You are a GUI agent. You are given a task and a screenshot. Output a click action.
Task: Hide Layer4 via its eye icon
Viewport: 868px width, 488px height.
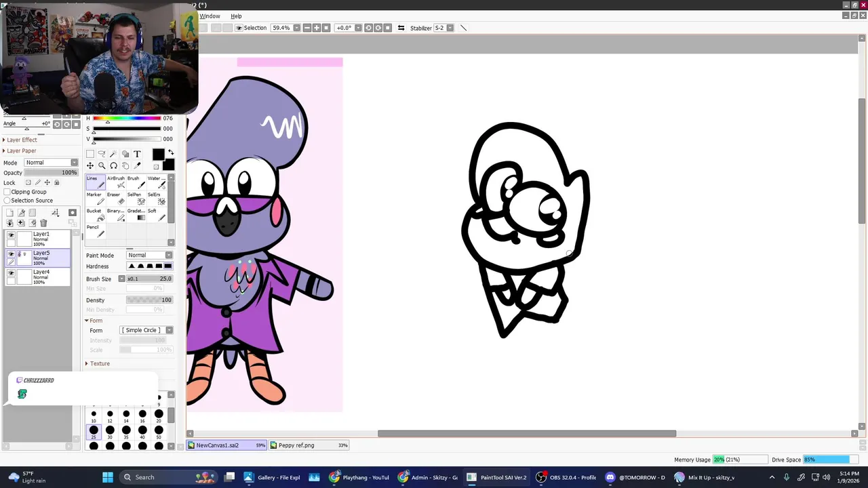click(x=11, y=273)
